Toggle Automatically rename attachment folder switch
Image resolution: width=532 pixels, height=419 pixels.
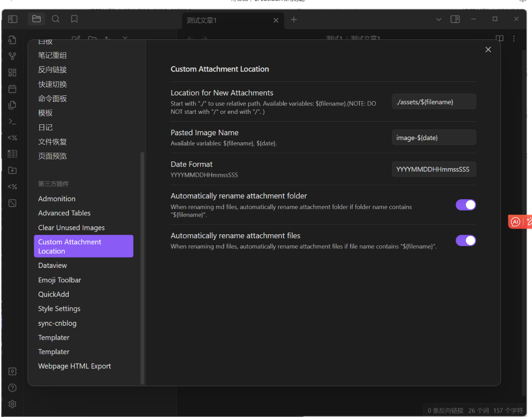point(466,205)
